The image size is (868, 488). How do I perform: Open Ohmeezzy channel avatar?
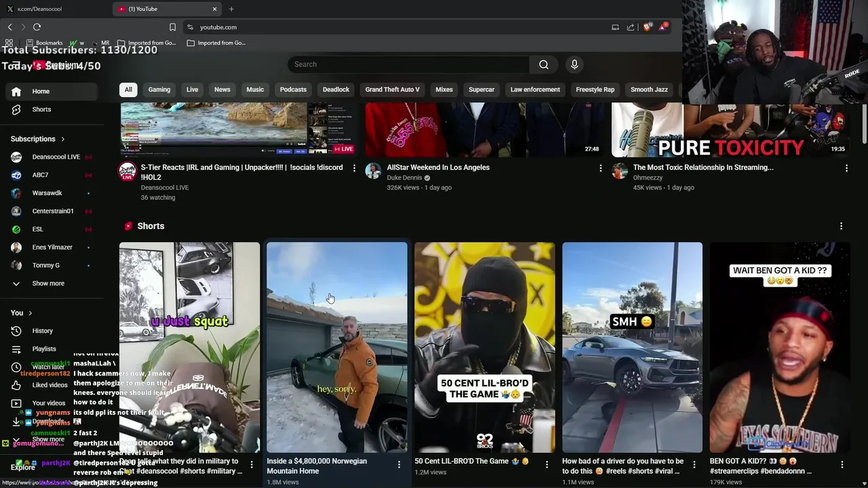620,171
